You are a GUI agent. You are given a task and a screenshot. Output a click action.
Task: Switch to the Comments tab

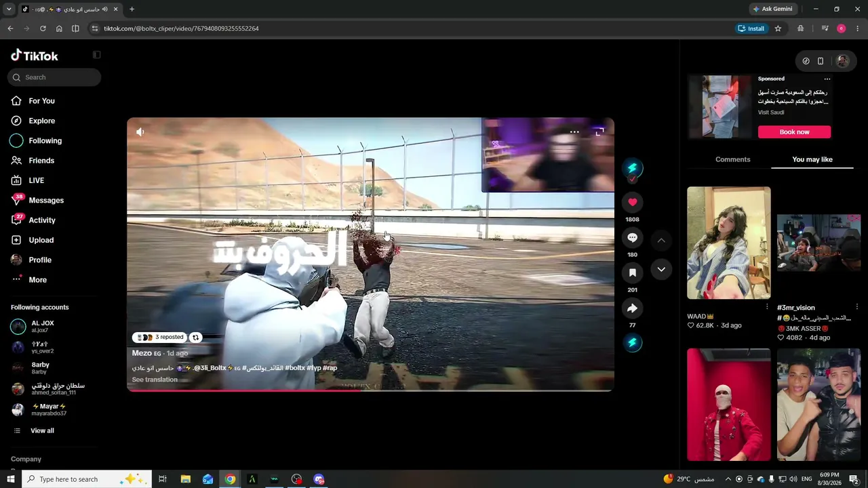pyautogui.click(x=732, y=159)
